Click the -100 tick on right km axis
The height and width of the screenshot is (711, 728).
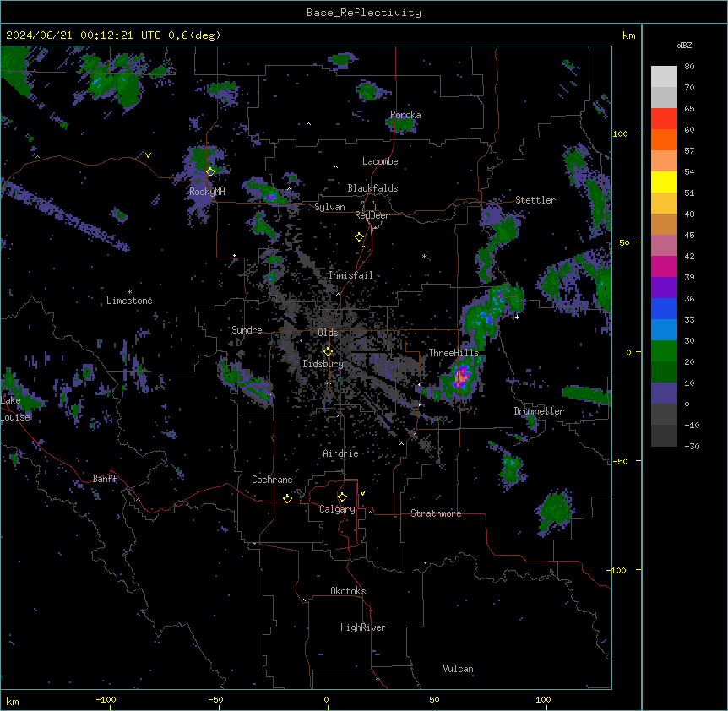click(617, 570)
